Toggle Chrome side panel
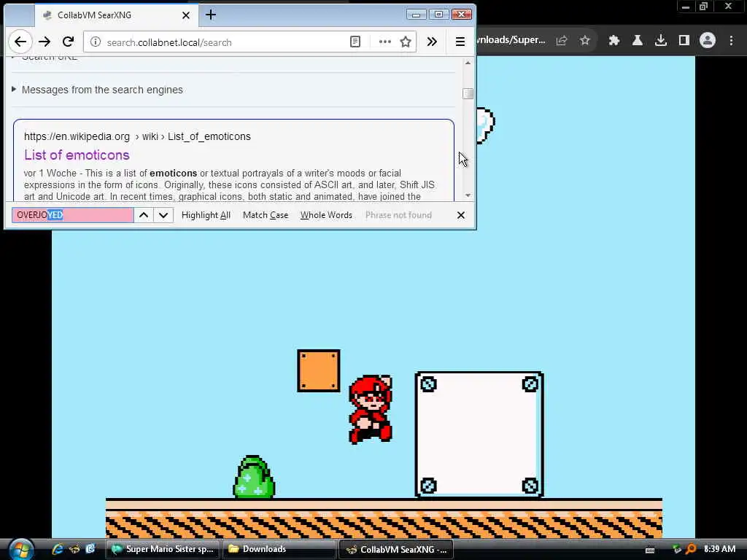747x560 pixels. [x=684, y=41]
